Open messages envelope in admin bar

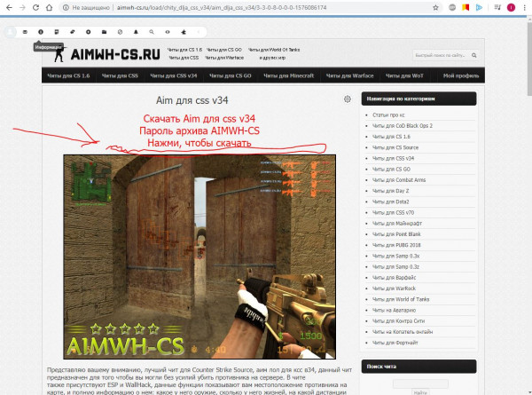25,32
